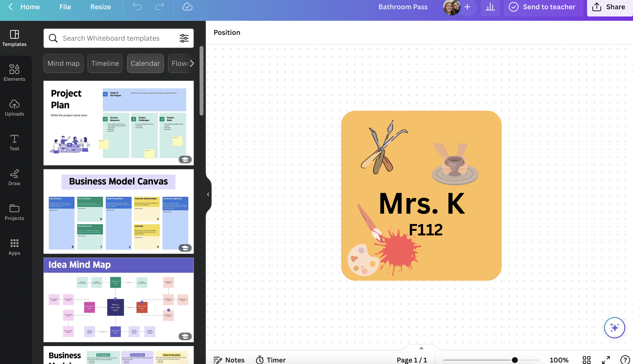Launch the Canva magic assistant button
The image size is (633, 364).
tap(615, 327)
